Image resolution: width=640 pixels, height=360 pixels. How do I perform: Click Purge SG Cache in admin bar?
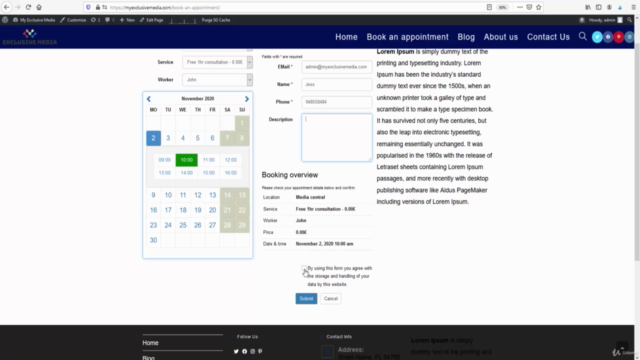point(216,20)
